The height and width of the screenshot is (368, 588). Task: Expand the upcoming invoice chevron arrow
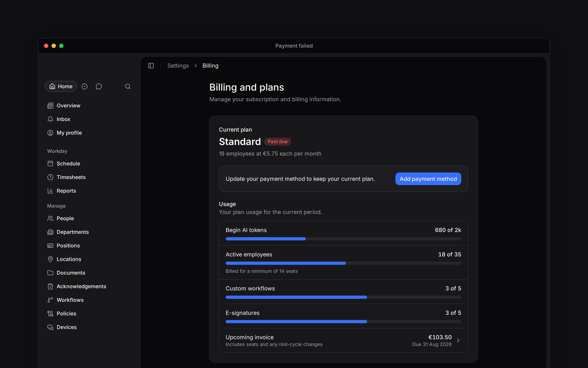[458, 340]
